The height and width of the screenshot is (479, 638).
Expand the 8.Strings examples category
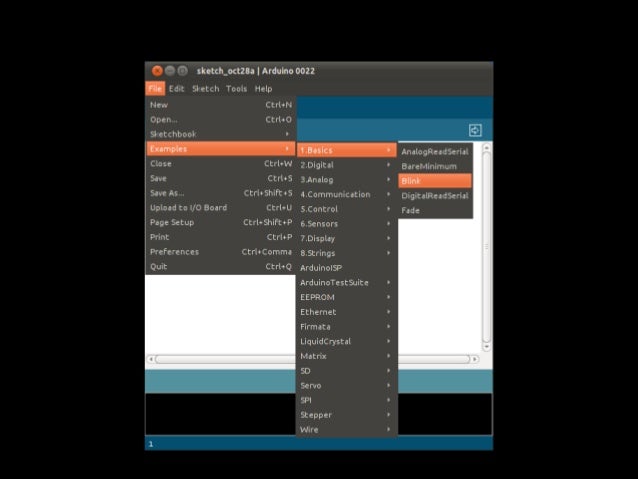click(x=346, y=253)
